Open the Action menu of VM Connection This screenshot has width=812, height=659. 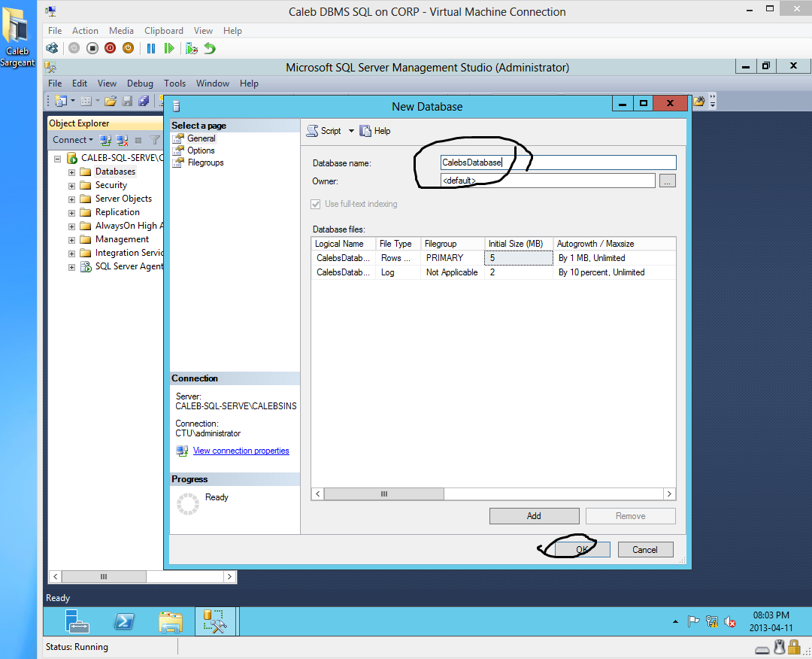(85, 31)
